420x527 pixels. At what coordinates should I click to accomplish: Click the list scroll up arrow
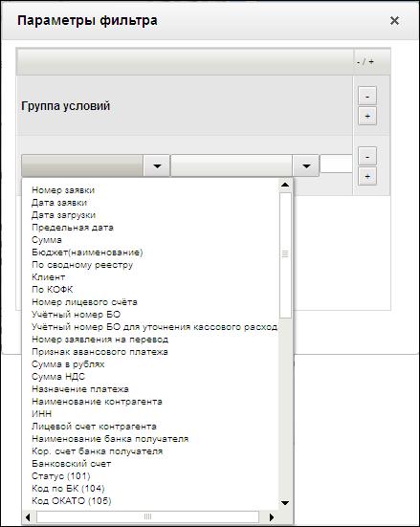click(x=285, y=185)
